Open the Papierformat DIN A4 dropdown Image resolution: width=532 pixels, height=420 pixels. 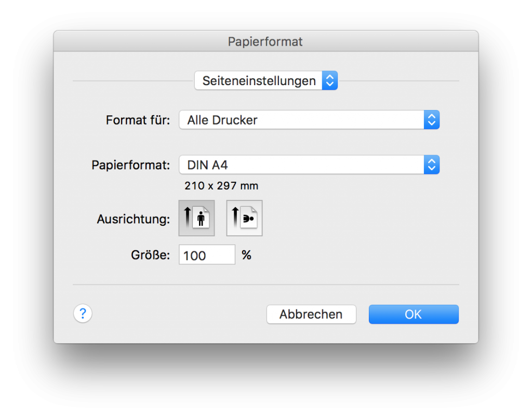309,164
